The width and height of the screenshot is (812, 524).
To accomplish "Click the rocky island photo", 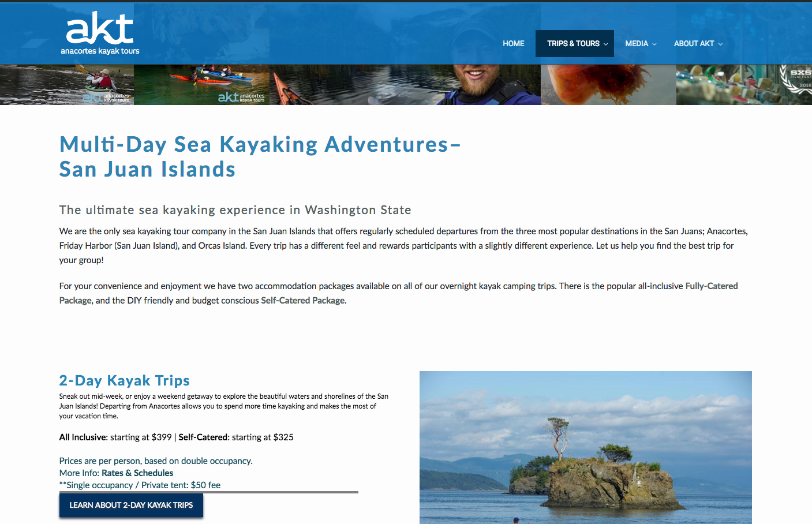I will pyautogui.click(x=585, y=447).
